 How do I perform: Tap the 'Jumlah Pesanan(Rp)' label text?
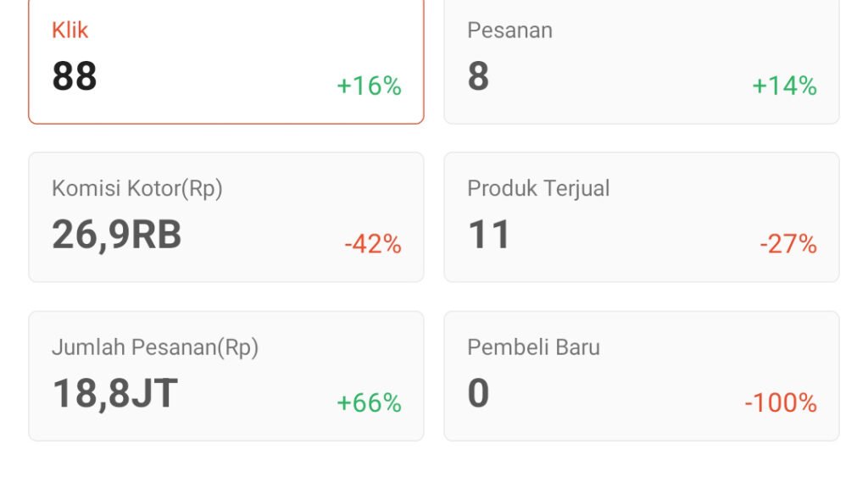[x=155, y=347]
